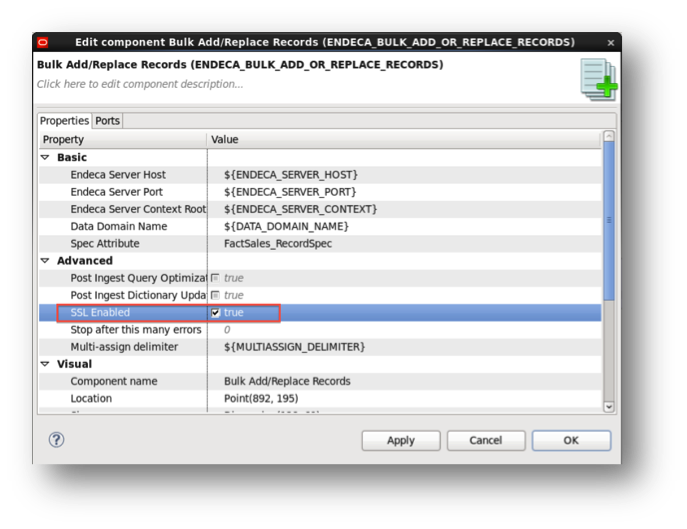Click the Bulk Add/Replace Records heading
This screenshot has width=687, height=529.
tap(240, 65)
